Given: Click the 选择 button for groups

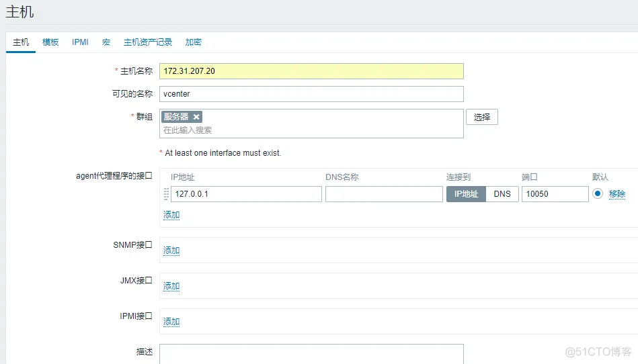Looking at the screenshot, I should coord(482,118).
